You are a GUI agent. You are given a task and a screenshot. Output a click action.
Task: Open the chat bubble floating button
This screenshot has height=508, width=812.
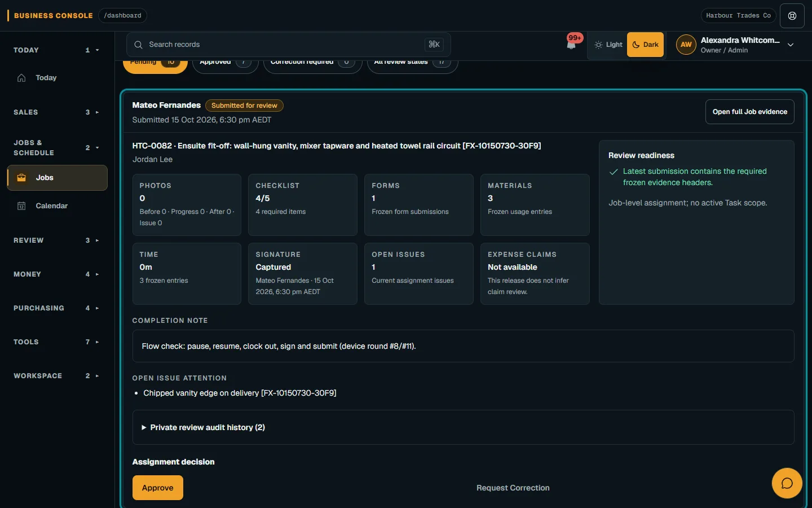(787, 483)
